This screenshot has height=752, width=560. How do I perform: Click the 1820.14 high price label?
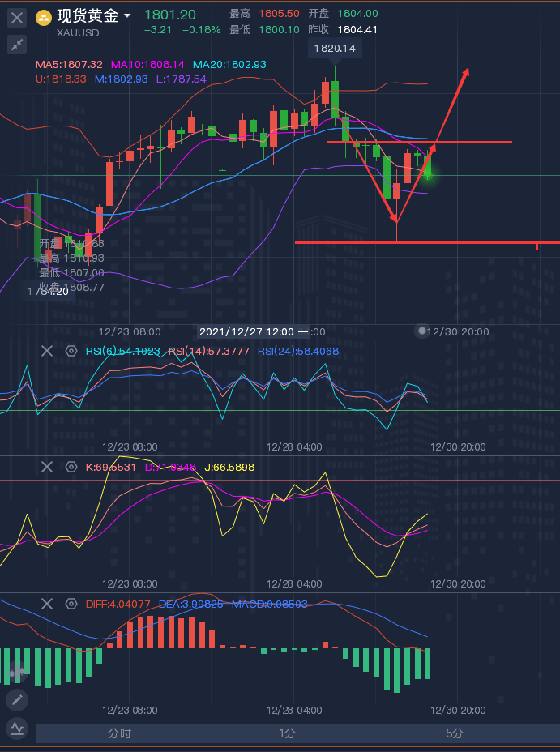coord(333,49)
